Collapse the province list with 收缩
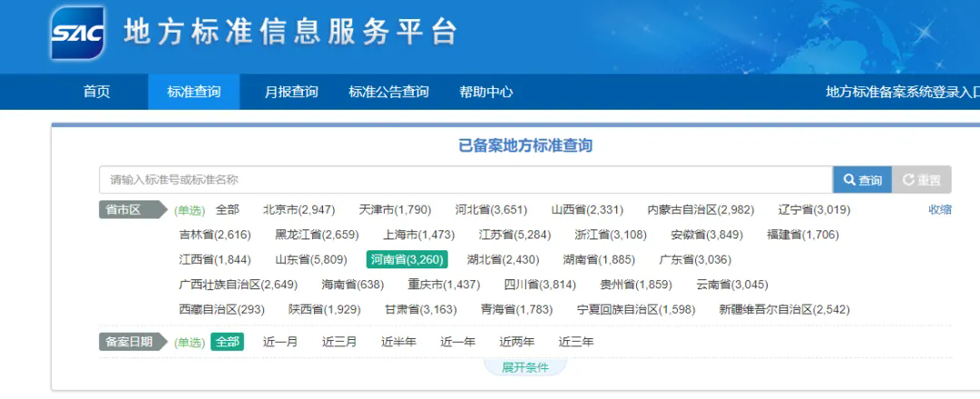 pos(939,209)
